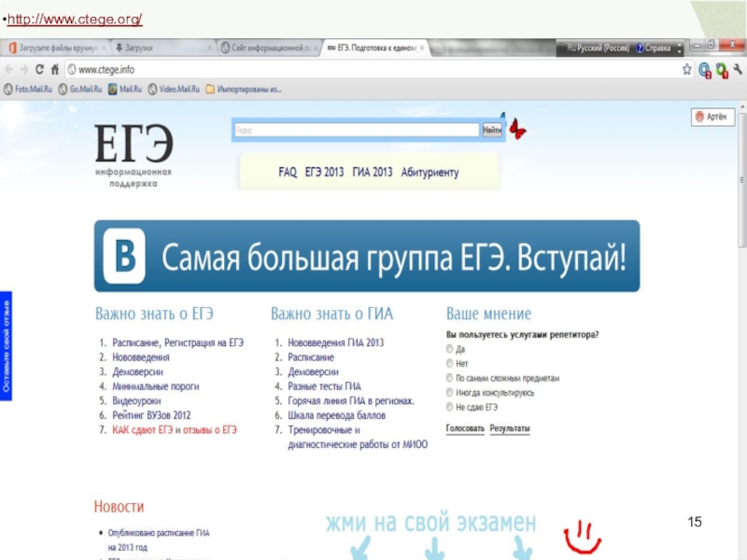Switch to Сайт информационной tab
The height and width of the screenshot is (560, 747).
(270, 48)
